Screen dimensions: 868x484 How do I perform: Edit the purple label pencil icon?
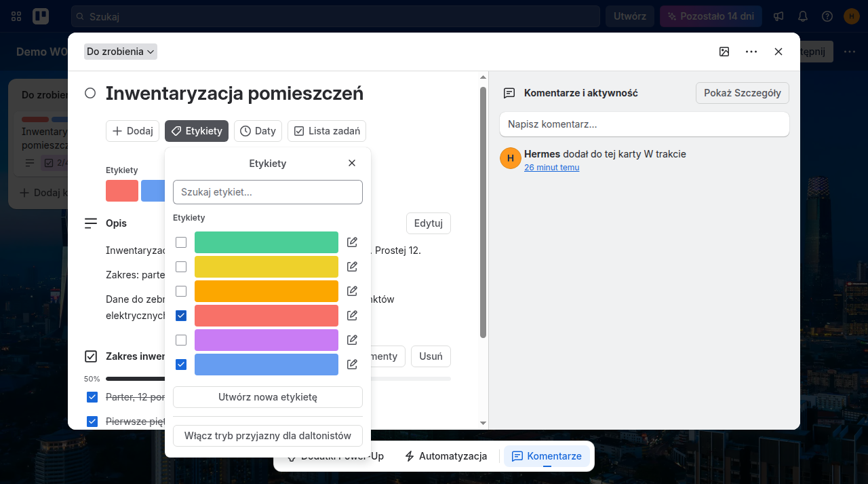pos(352,340)
